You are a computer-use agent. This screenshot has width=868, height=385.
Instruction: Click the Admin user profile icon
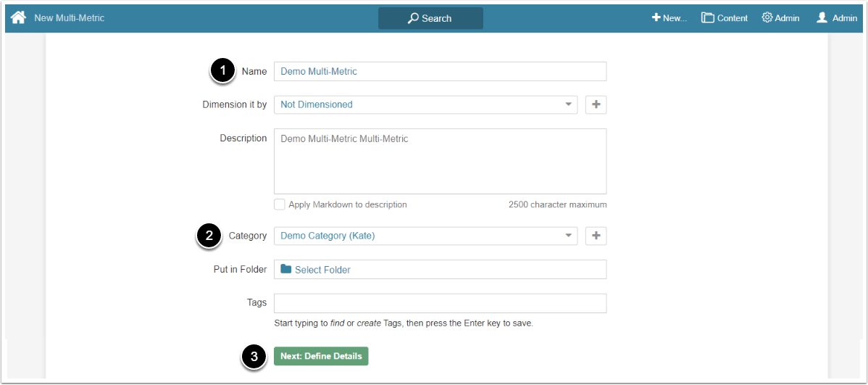822,17
